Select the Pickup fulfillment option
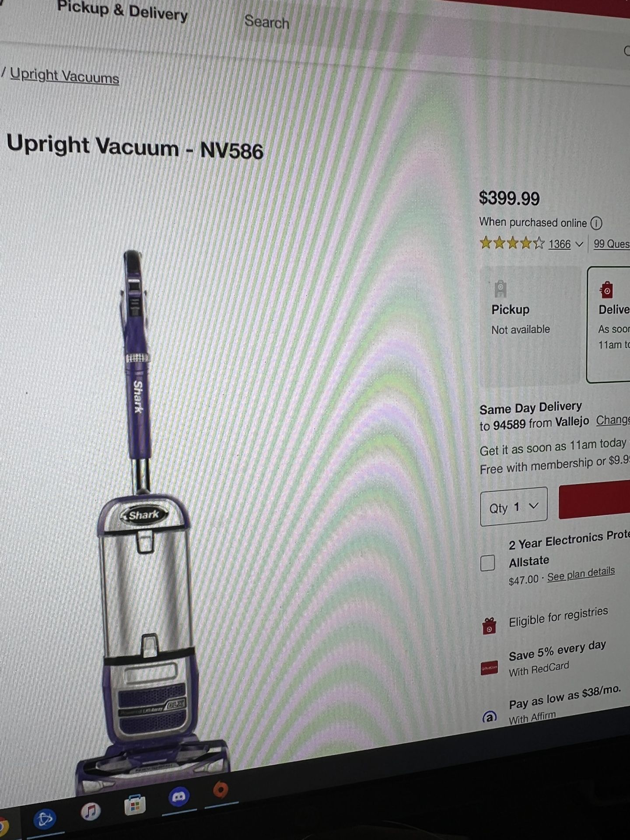Screen dimensions: 630x840 click(530, 326)
